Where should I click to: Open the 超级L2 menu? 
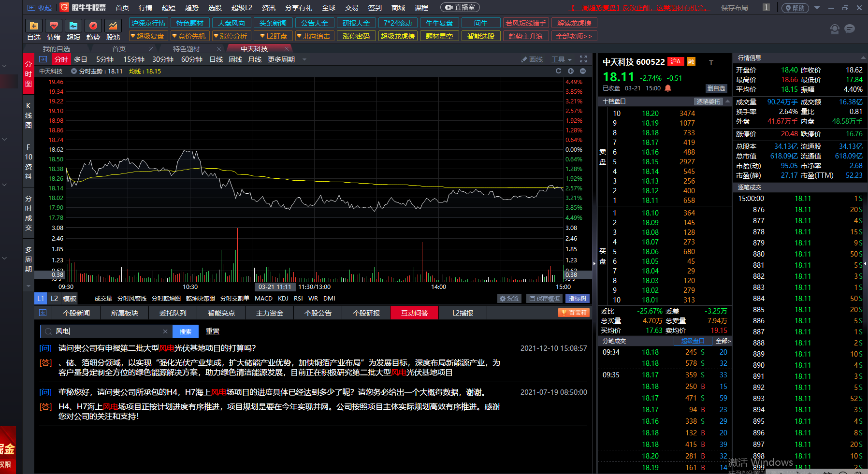coord(242,8)
